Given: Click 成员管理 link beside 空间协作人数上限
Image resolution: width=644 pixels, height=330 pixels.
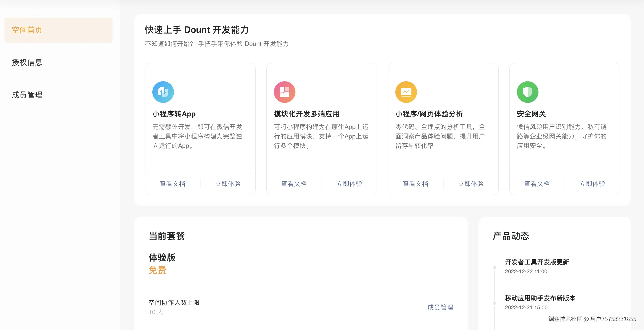Looking at the screenshot, I should 440,307.
